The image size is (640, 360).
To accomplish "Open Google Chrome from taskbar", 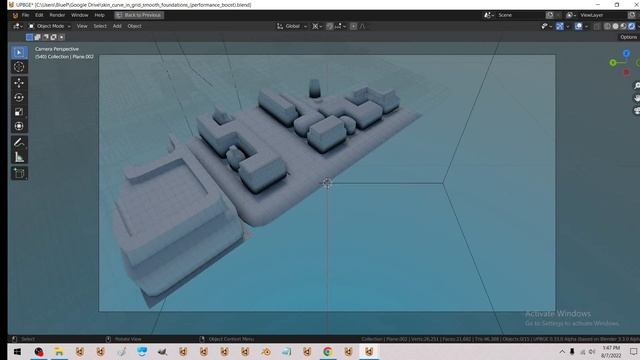I will 327,351.
